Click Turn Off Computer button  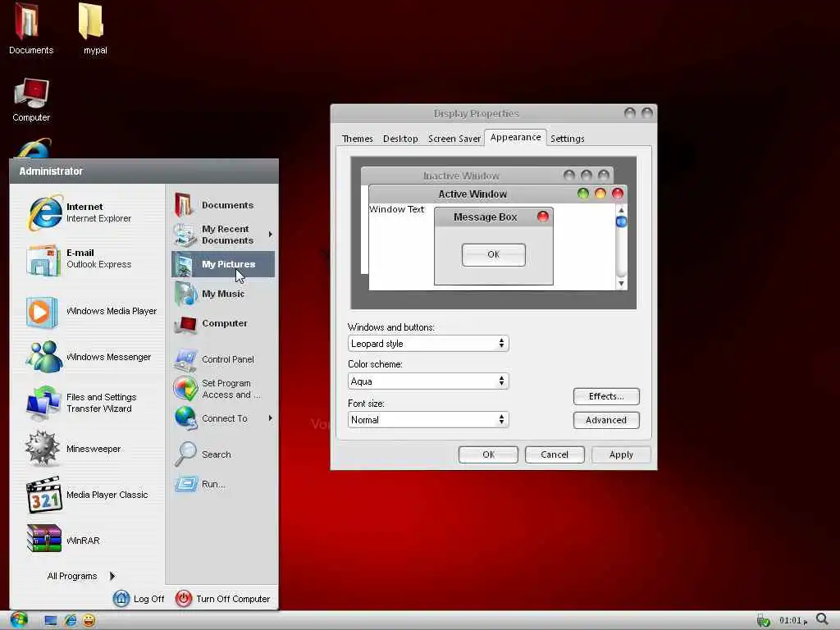223,599
